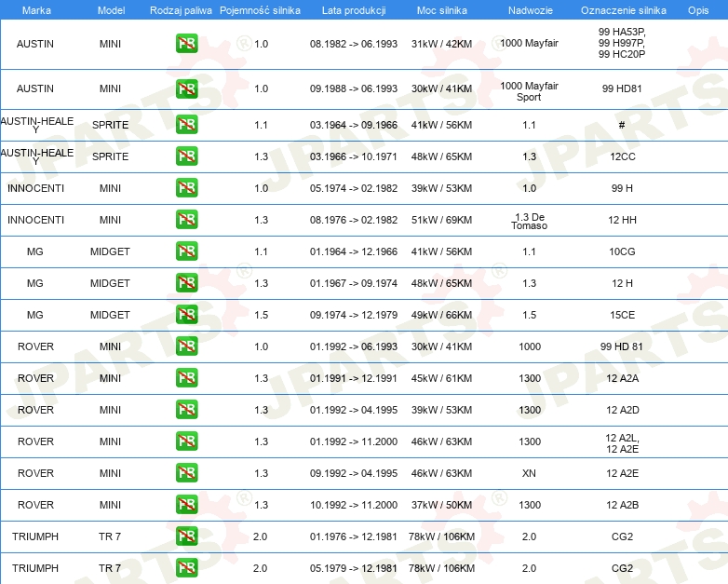Image resolution: width=728 pixels, height=584 pixels.
Task: Select engine code 15CE
Action: (x=622, y=315)
